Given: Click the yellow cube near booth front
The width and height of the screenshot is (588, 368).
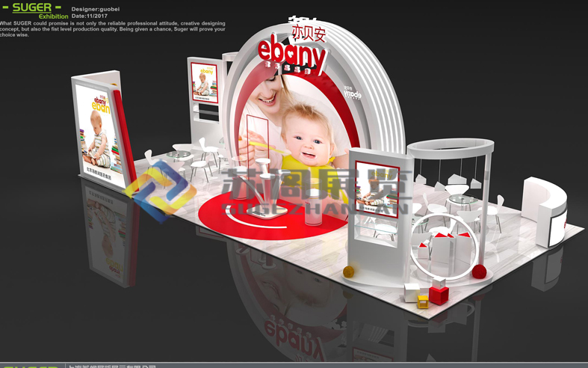Looking at the screenshot, I should pos(423,302).
